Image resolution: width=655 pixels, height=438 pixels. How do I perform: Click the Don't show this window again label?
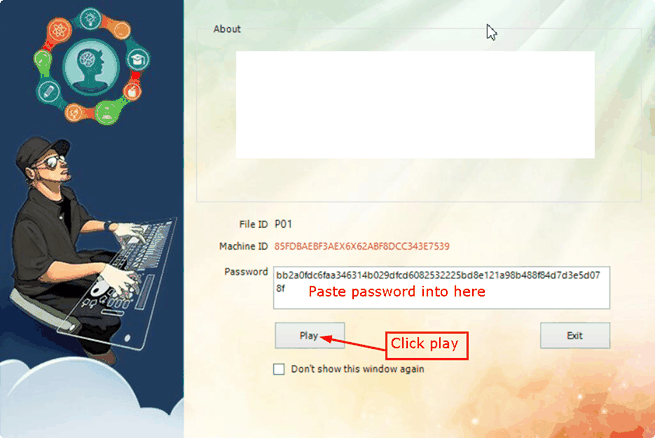[358, 369]
